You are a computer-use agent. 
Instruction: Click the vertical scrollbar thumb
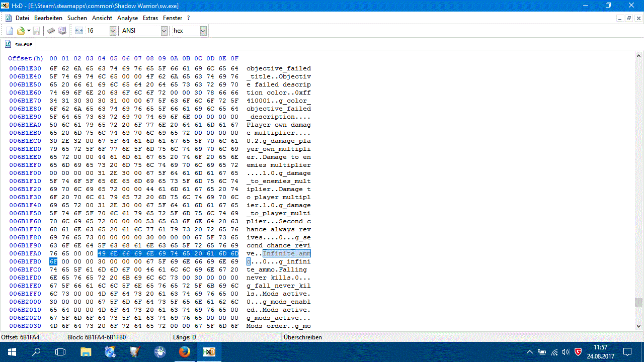click(638, 302)
